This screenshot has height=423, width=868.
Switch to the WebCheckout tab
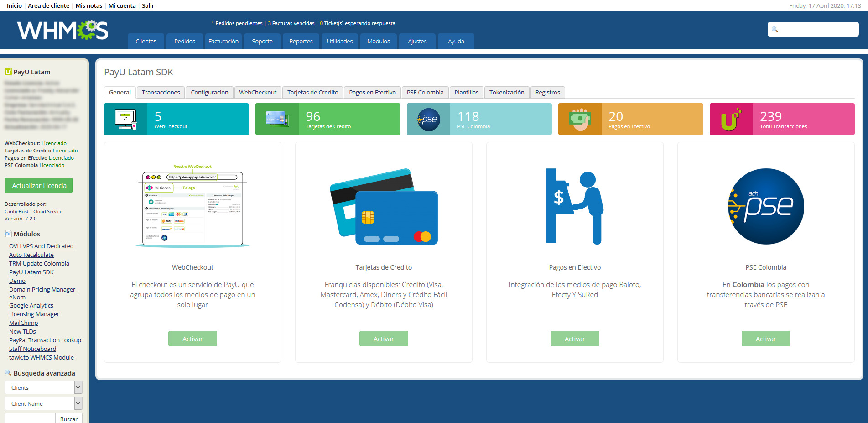pyautogui.click(x=258, y=92)
